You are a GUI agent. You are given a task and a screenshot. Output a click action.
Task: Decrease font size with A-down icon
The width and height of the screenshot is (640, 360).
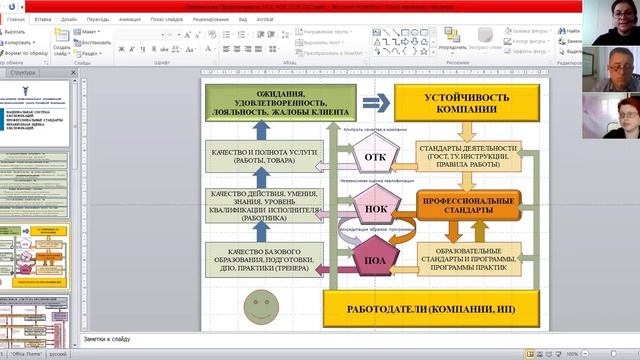click(x=198, y=35)
